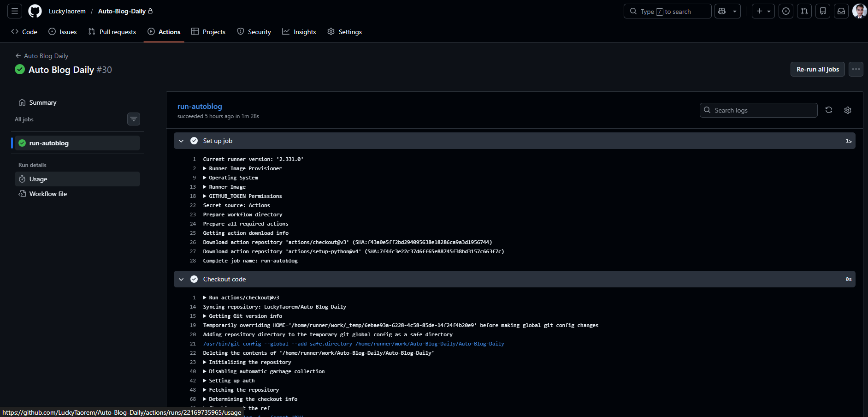The width and height of the screenshot is (868, 417).
Task: View your pull requests via top-right icon
Action: 804,11
